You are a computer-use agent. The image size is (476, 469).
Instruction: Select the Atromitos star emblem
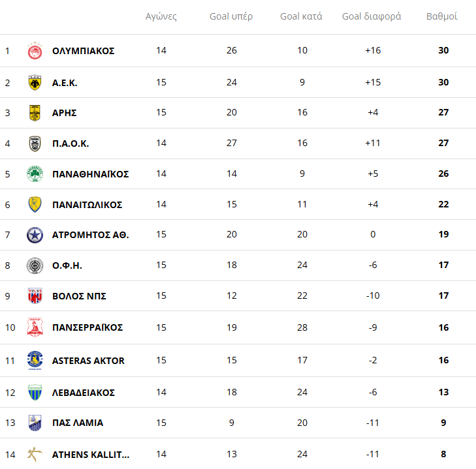pyautogui.click(x=35, y=235)
